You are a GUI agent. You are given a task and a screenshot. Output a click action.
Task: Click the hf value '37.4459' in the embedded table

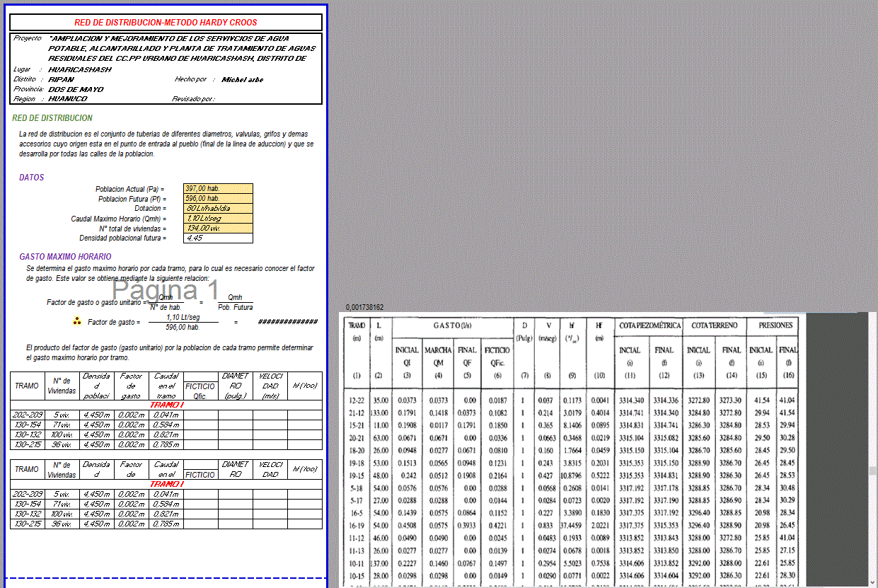570,525
